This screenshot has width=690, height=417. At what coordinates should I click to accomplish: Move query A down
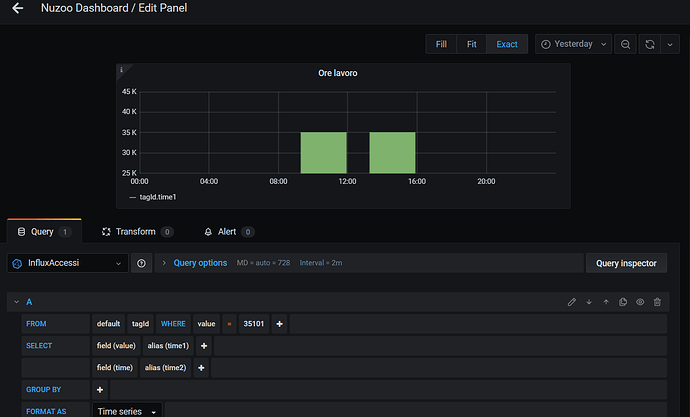[x=589, y=302]
